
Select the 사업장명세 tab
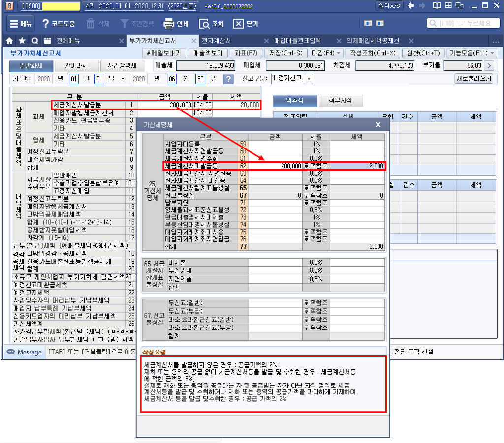pos(122,65)
